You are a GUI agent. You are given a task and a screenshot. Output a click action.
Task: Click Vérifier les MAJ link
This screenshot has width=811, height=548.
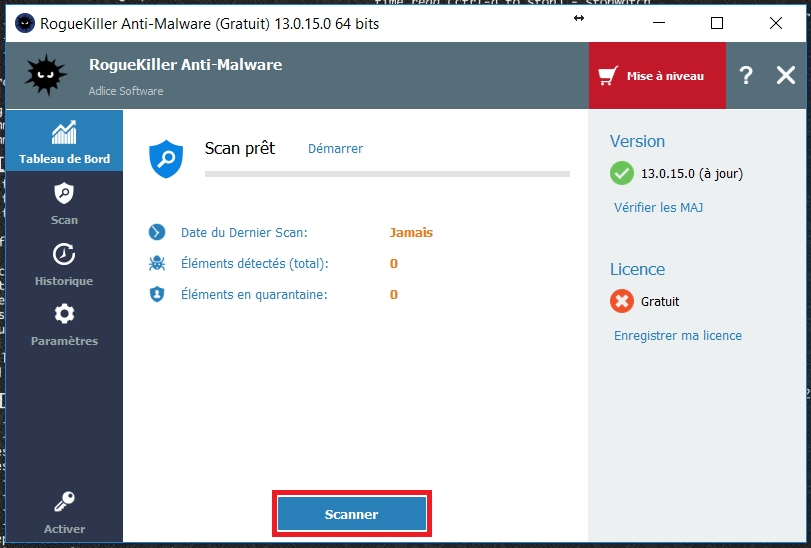658,208
